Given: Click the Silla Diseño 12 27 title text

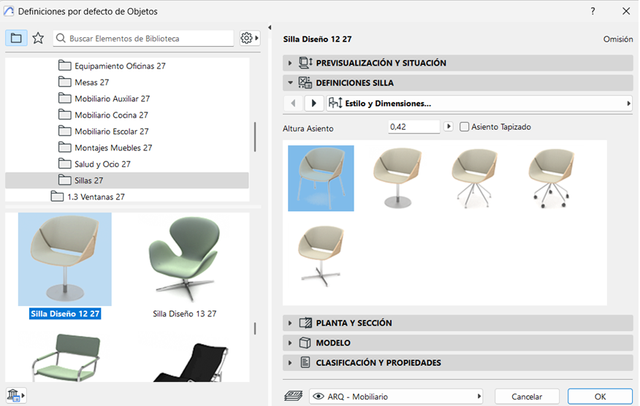Looking at the screenshot, I should pos(317,39).
